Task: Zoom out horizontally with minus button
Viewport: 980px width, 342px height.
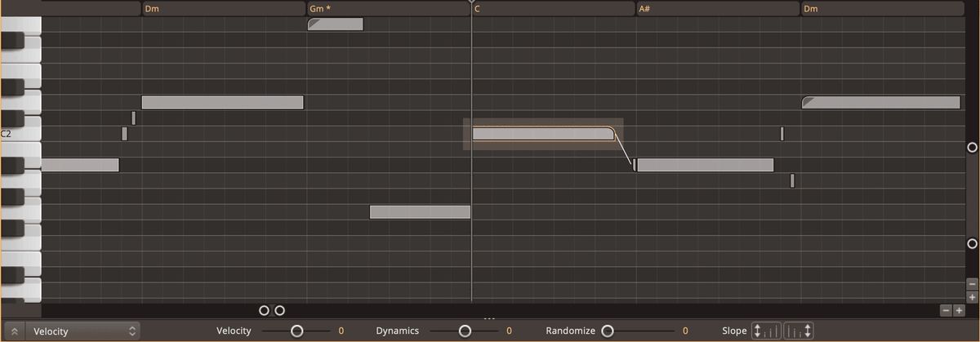Action: (946, 310)
